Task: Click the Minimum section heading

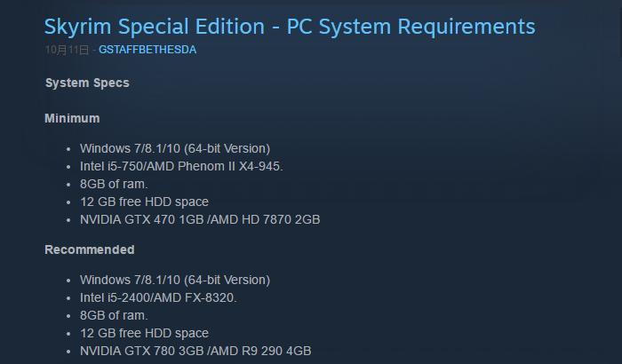Action: coord(72,119)
